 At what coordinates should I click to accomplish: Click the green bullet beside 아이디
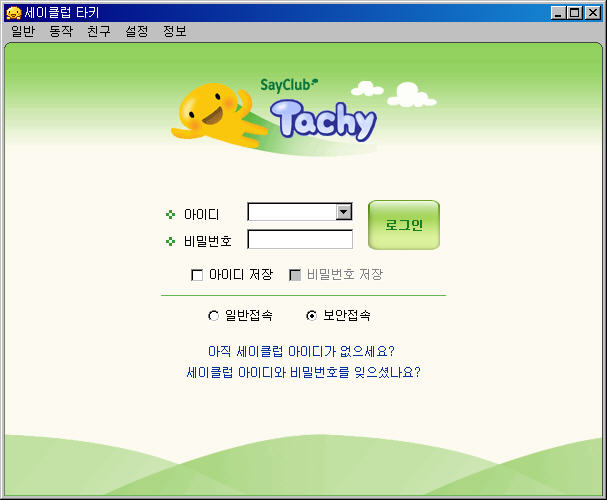[x=170, y=214]
